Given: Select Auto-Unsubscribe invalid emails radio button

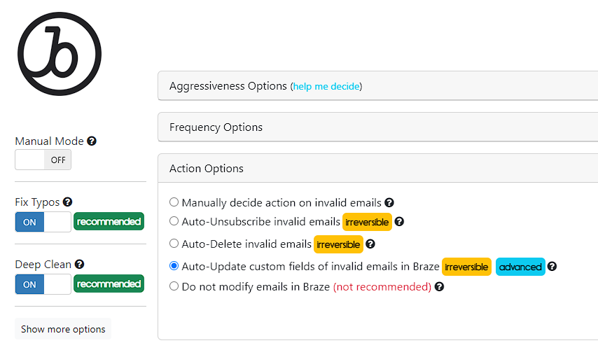Looking at the screenshot, I should coord(174,221).
